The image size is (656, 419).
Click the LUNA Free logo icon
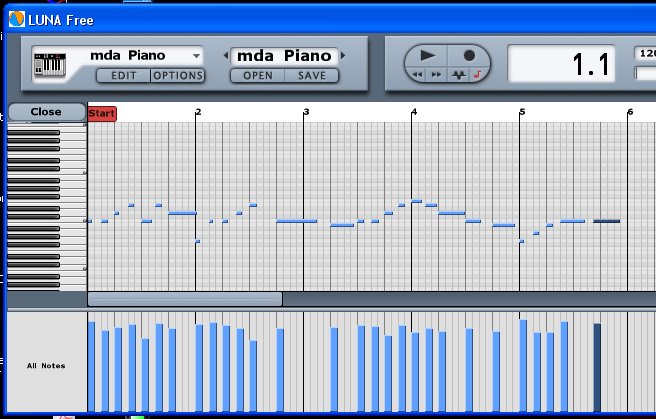click(17, 19)
